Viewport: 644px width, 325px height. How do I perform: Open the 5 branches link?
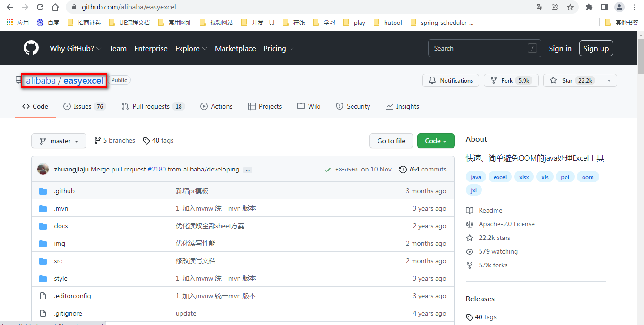(115, 141)
